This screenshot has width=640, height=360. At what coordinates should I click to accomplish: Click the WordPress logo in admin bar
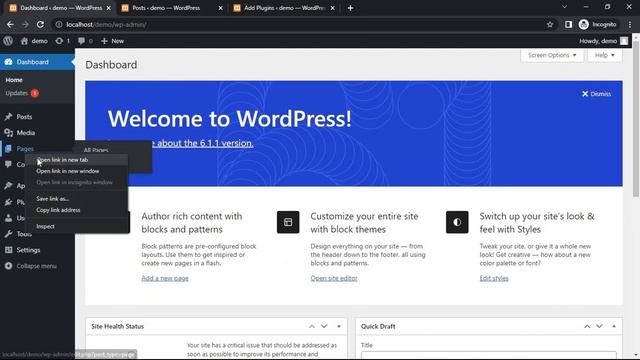pos(8,41)
